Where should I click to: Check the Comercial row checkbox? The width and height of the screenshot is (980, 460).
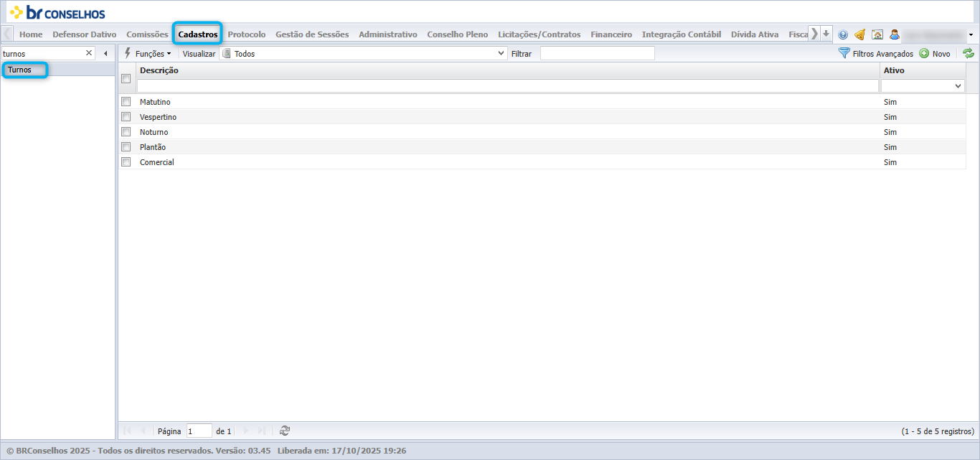[x=126, y=162]
